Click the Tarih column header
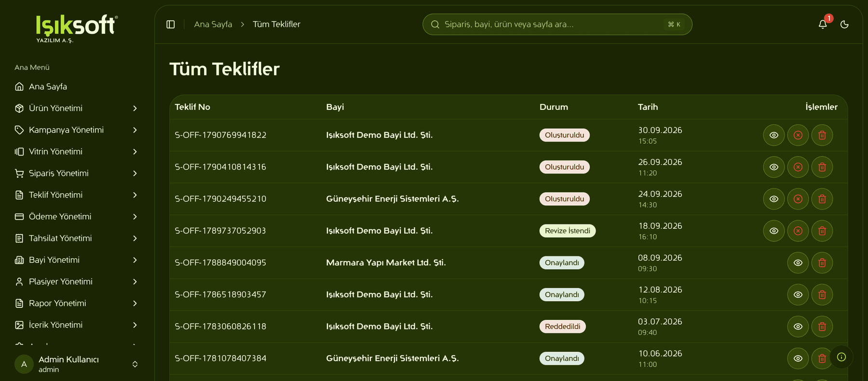The height and width of the screenshot is (381, 868). pyautogui.click(x=648, y=107)
